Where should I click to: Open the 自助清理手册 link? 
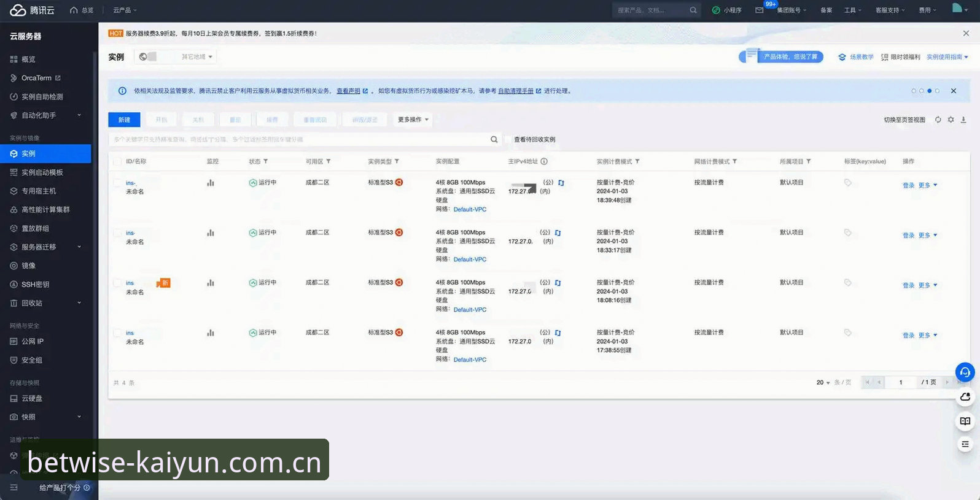coord(516,91)
